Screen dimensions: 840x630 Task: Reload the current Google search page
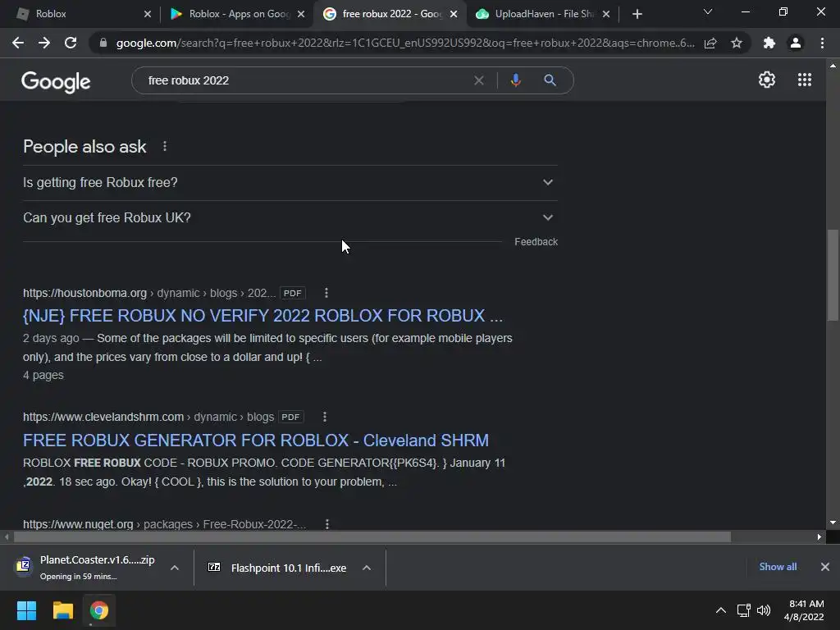point(71,43)
